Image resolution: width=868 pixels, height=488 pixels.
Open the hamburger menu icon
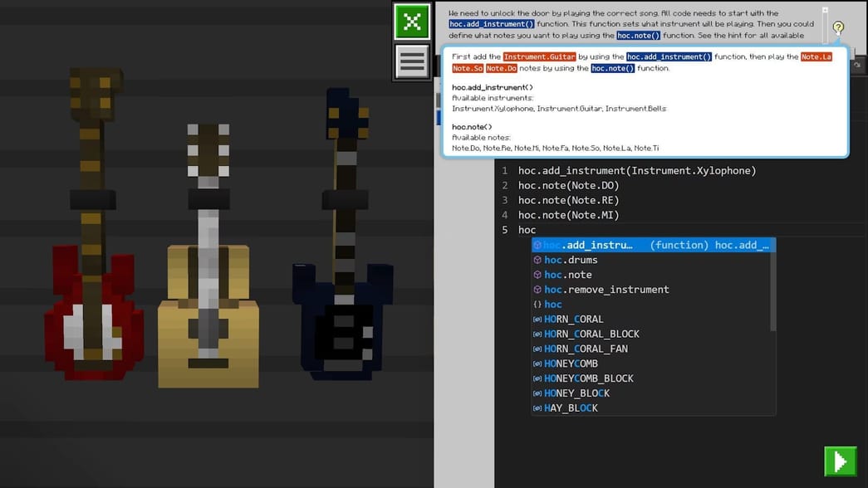tap(412, 62)
